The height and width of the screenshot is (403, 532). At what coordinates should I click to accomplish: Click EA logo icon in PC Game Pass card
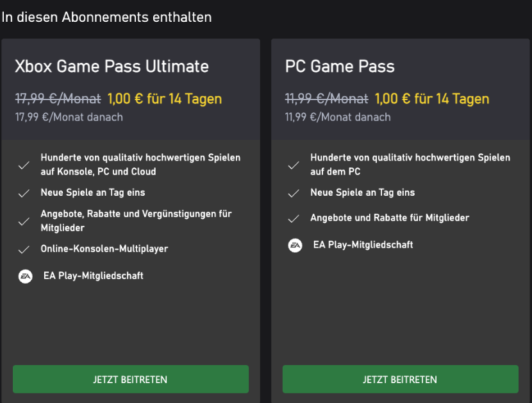295,245
